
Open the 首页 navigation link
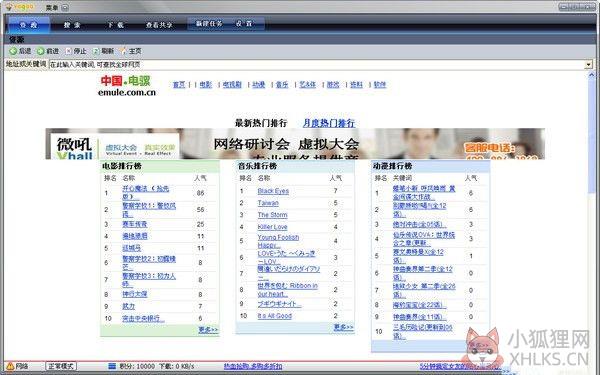pyautogui.click(x=179, y=85)
